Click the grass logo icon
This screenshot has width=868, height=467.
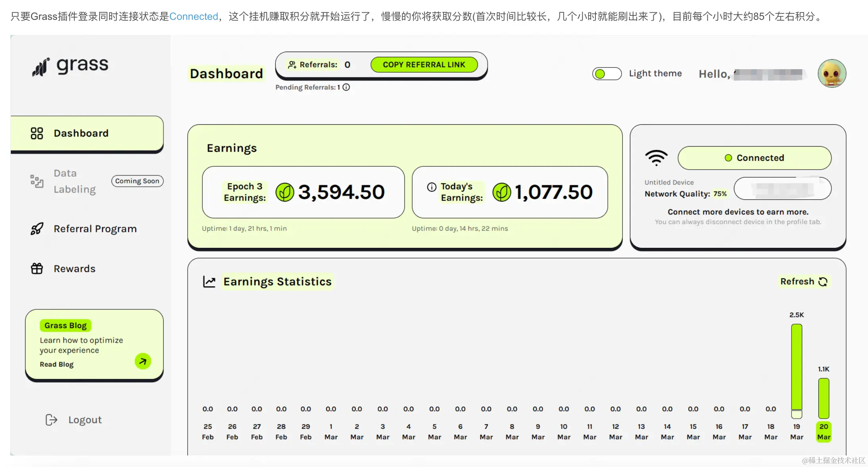tap(40, 67)
